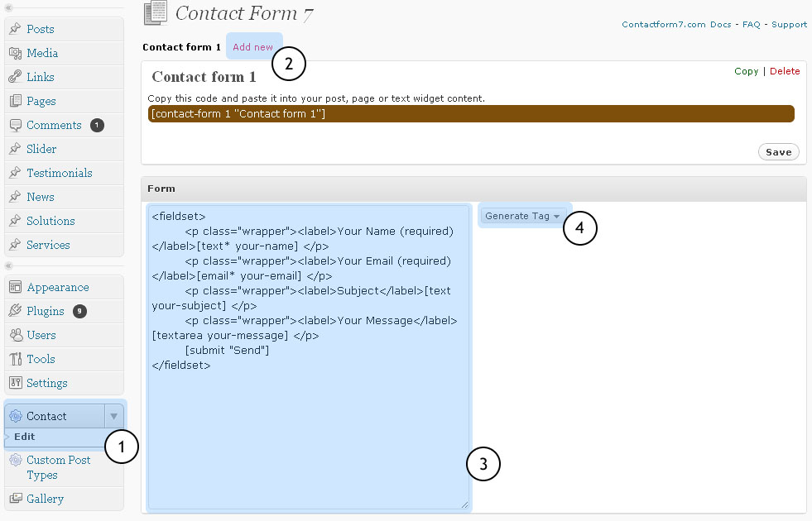Click the Tools icon in sidebar

point(15,360)
